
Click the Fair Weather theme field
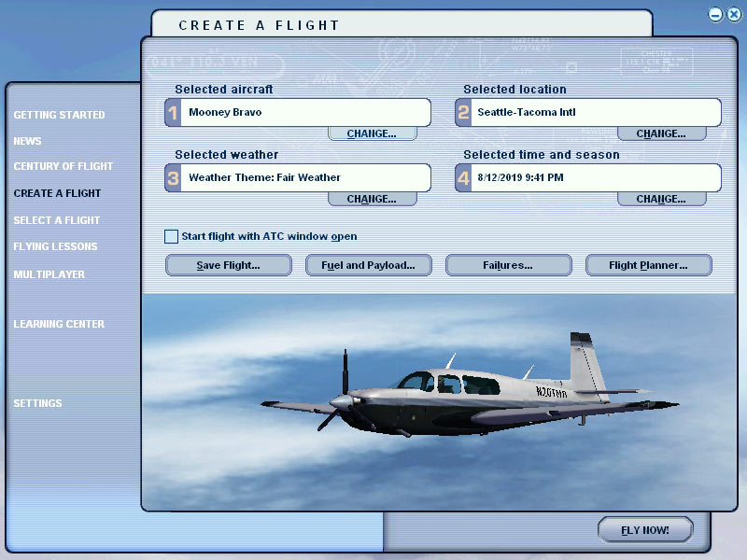(298, 177)
